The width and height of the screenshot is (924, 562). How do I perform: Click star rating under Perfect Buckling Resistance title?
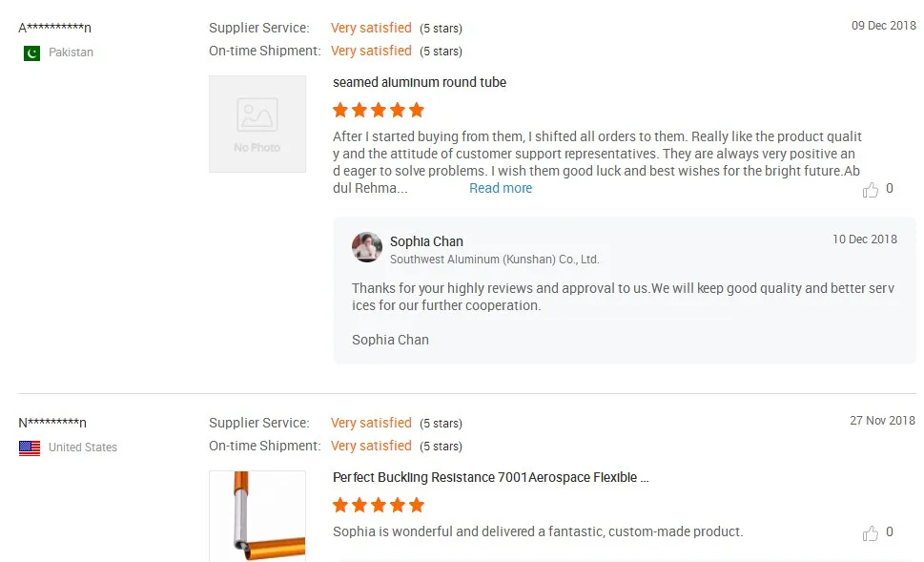coord(379,505)
